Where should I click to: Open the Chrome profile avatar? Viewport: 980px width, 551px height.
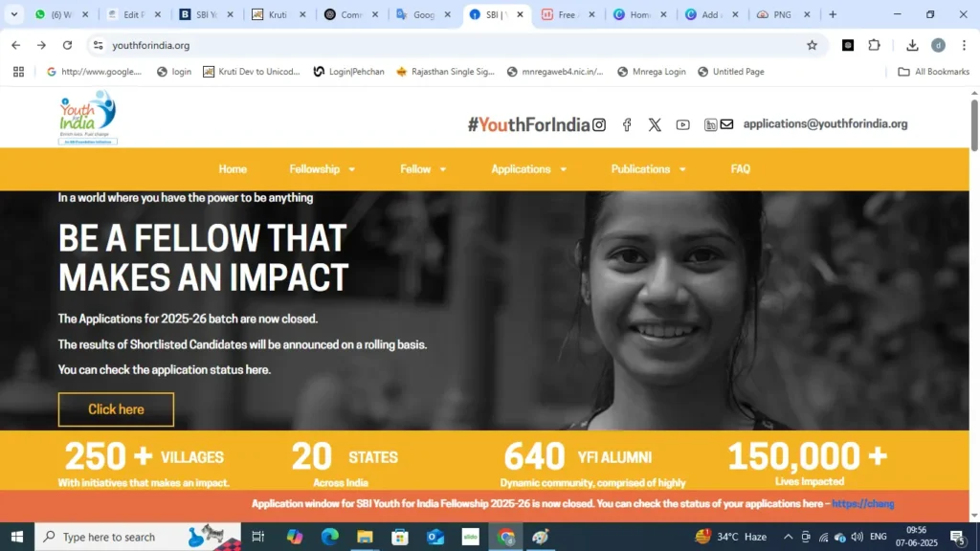938,45
